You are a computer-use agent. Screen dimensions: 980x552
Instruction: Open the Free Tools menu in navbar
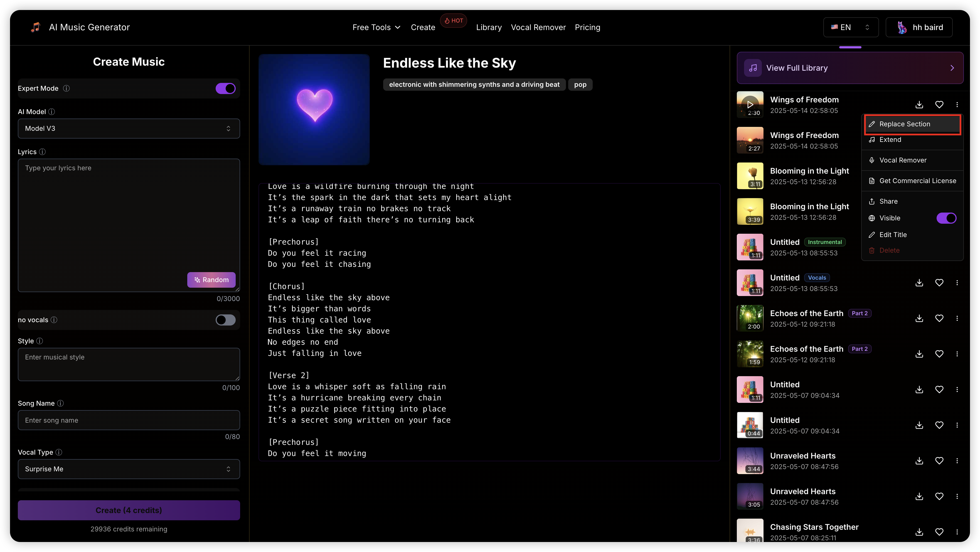pos(376,27)
